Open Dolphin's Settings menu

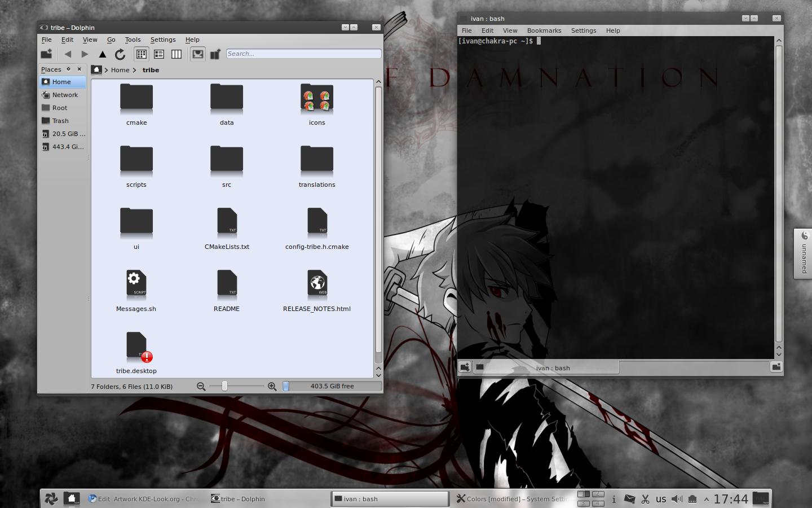click(x=163, y=40)
